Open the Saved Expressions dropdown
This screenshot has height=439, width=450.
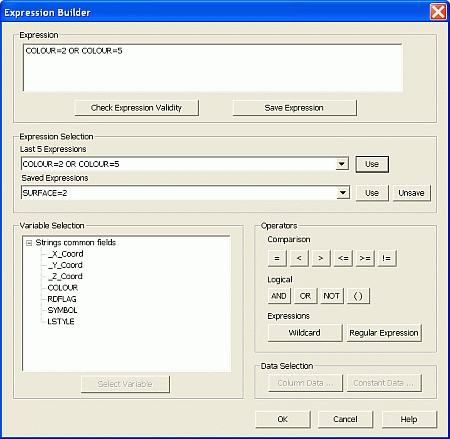[x=342, y=193]
